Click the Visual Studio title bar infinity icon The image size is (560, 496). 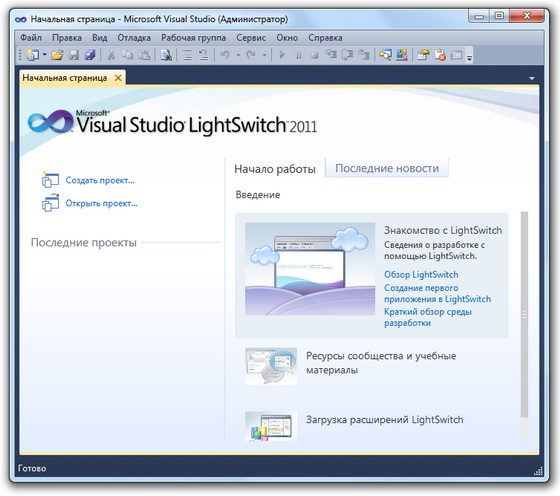(x=21, y=19)
